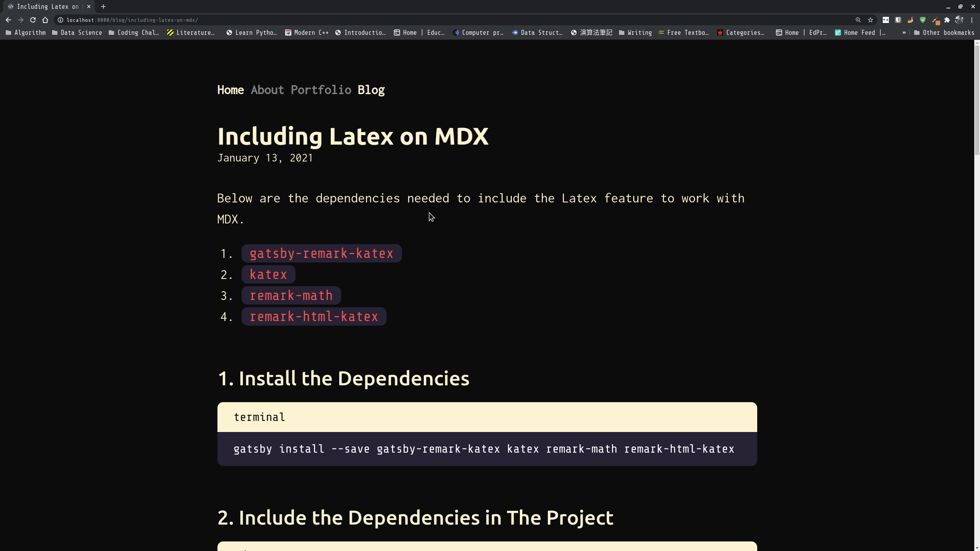This screenshot has height=551, width=980.
Task: Click the scrollbar down arrow
Action: [x=977, y=548]
